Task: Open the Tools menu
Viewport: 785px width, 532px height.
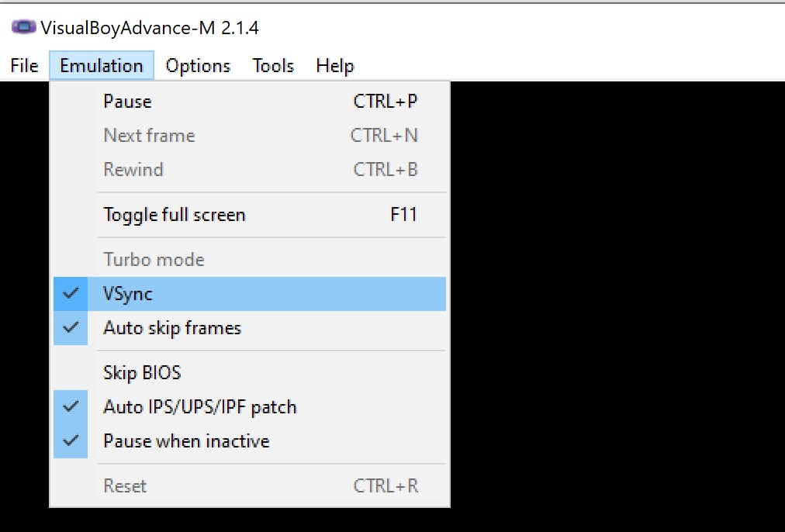Action: (272, 66)
